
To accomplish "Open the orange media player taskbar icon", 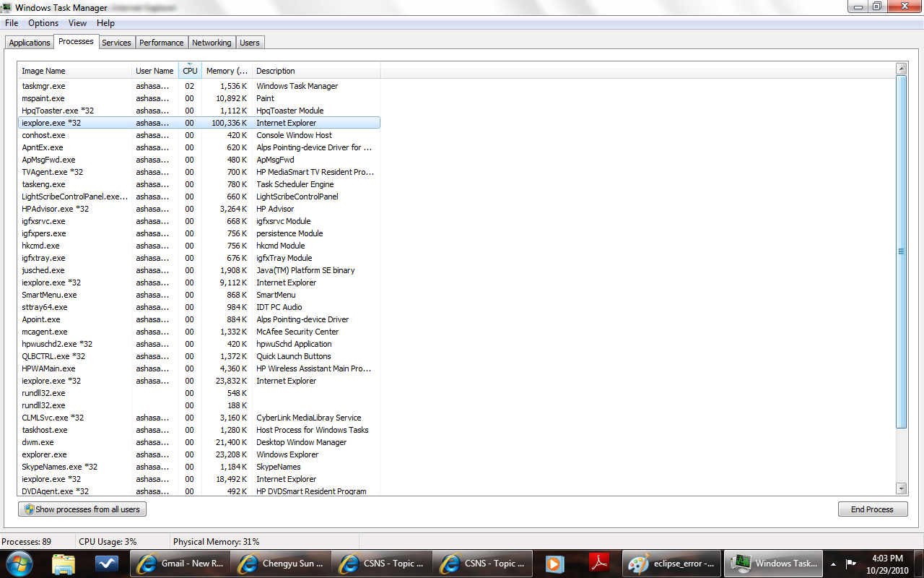I will click(554, 564).
